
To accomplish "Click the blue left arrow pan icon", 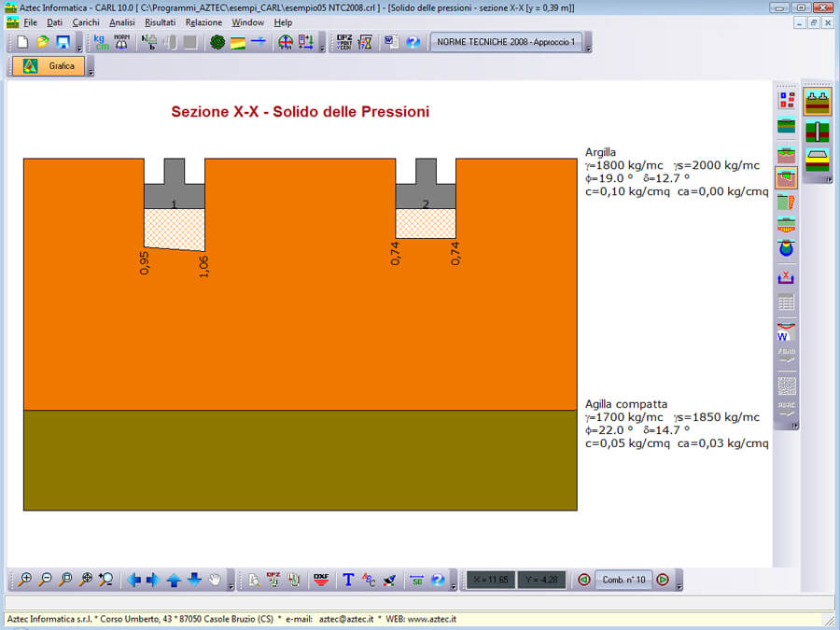I will 133,580.
